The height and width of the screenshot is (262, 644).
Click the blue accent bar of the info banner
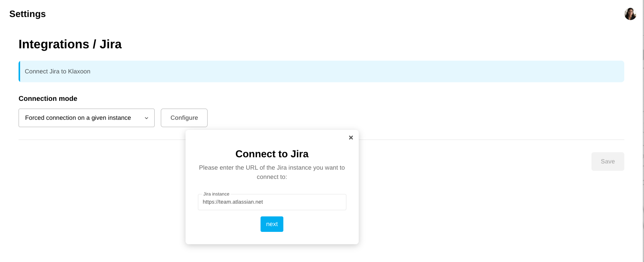pyautogui.click(x=19, y=71)
